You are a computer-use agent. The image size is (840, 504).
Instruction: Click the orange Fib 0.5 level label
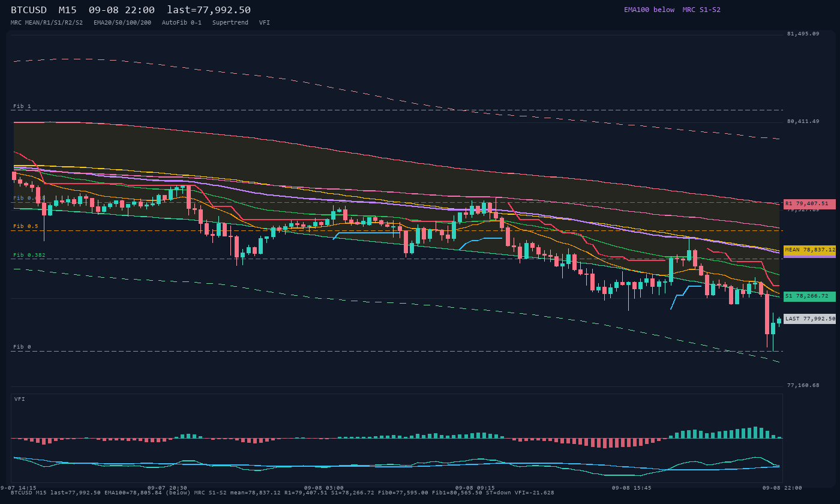pyautogui.click(x=26, y=226)
